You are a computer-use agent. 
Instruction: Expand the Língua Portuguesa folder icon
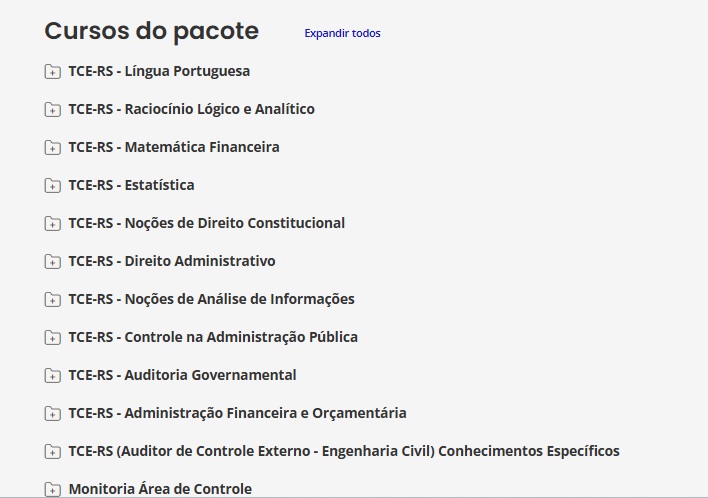[x=52, y=71]
